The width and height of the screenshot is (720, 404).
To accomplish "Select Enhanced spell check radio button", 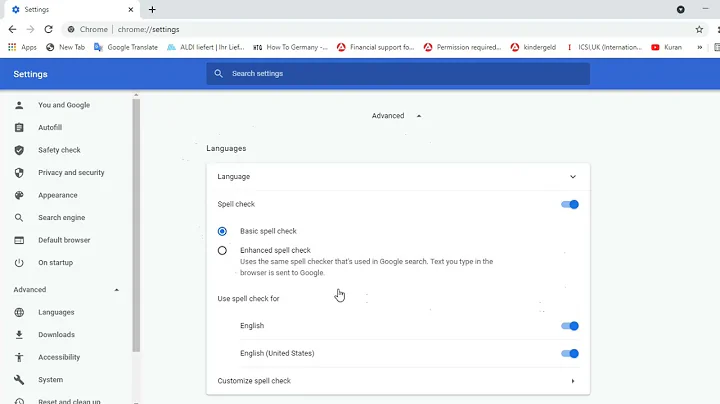I will click(222, 250).
